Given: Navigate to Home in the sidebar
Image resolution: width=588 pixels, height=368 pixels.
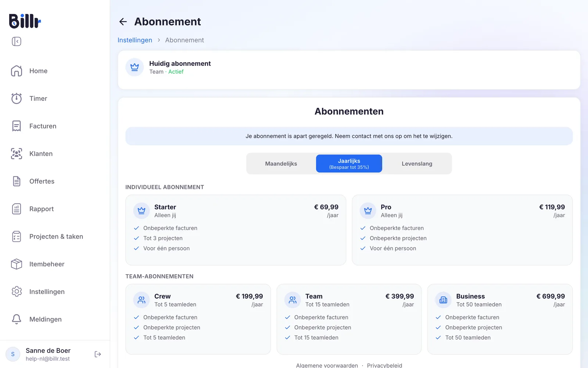Looking at the screenshot, I should pyautogui.click(x=38, y=71).
